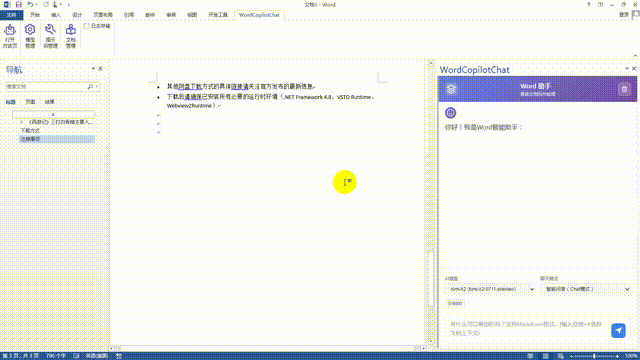
Task: Click macro recording icon in status bar
Action: point(119,356)
